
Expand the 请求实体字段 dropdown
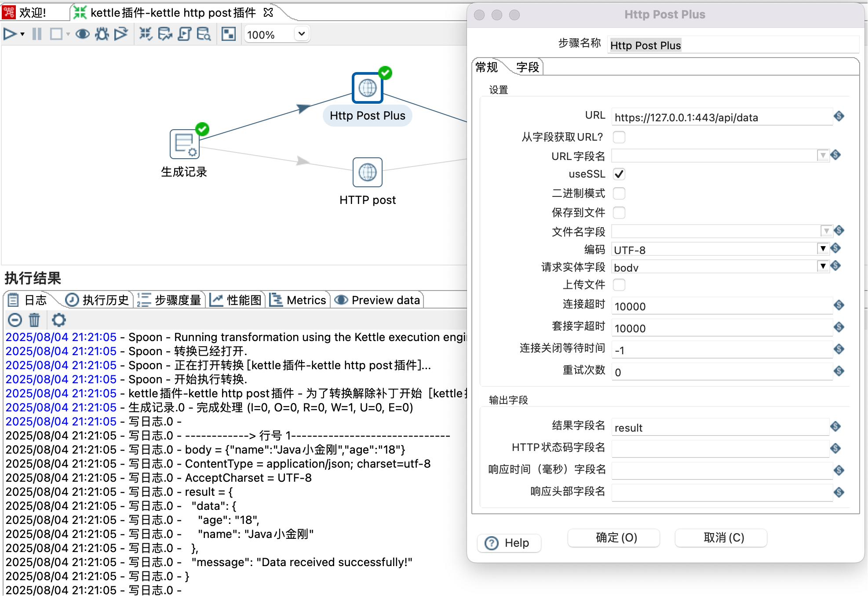coord(822,266)
